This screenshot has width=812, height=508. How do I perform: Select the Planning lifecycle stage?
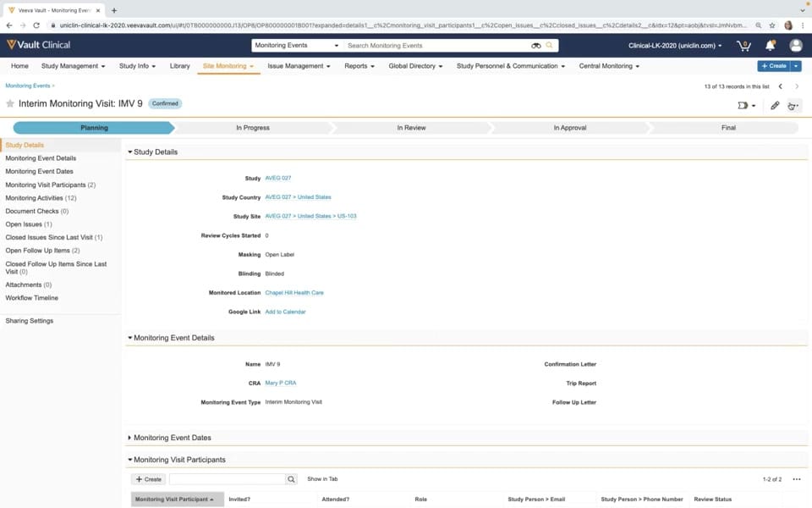[94, 128]
